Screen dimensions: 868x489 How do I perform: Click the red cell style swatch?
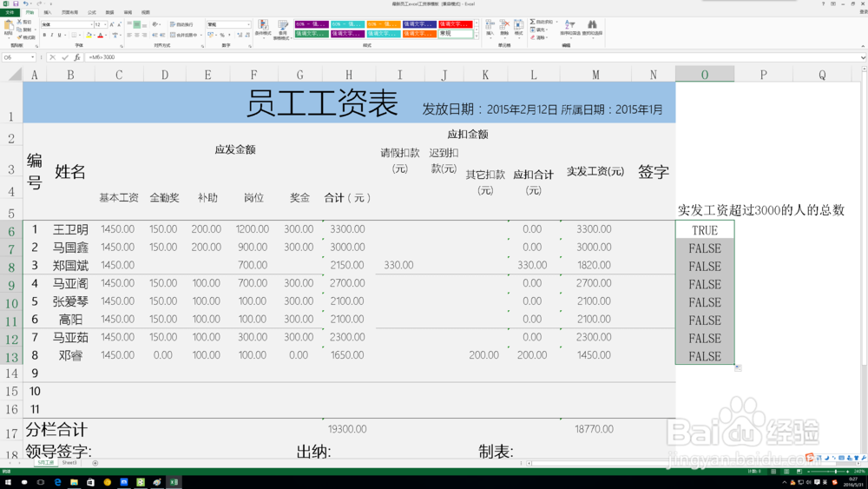456,24
